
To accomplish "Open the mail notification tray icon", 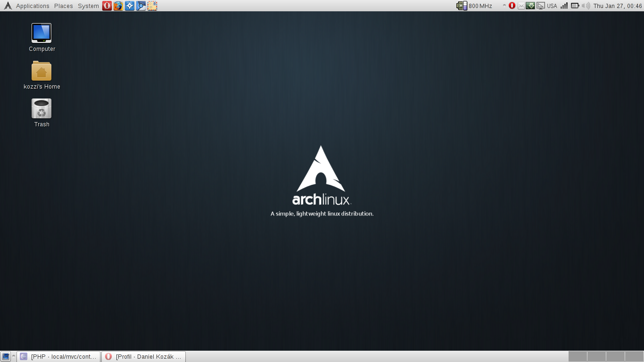I will (521, 6).
